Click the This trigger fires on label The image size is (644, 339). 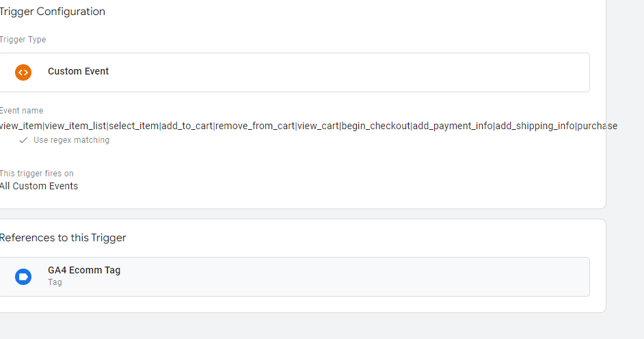[x=36, y=173]
